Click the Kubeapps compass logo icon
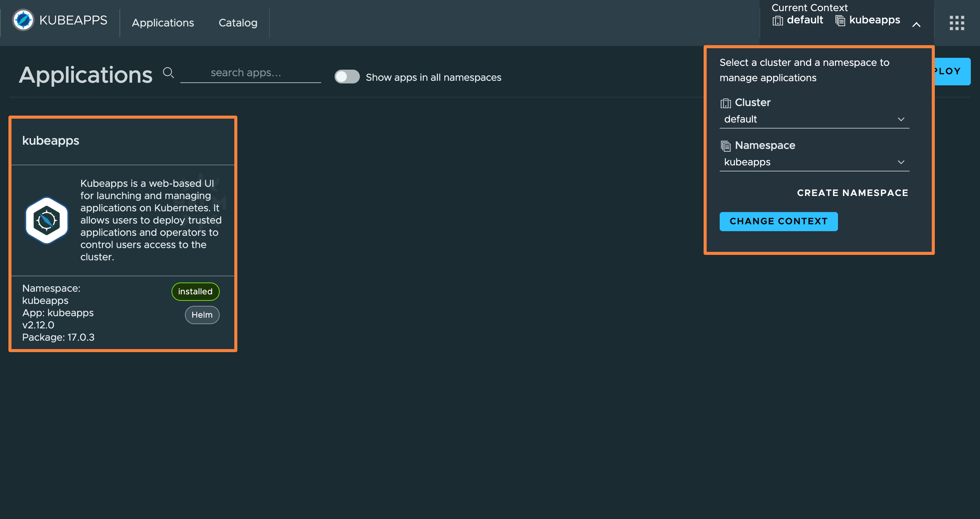Screen dimensions: 980x519 pos(23,20)
